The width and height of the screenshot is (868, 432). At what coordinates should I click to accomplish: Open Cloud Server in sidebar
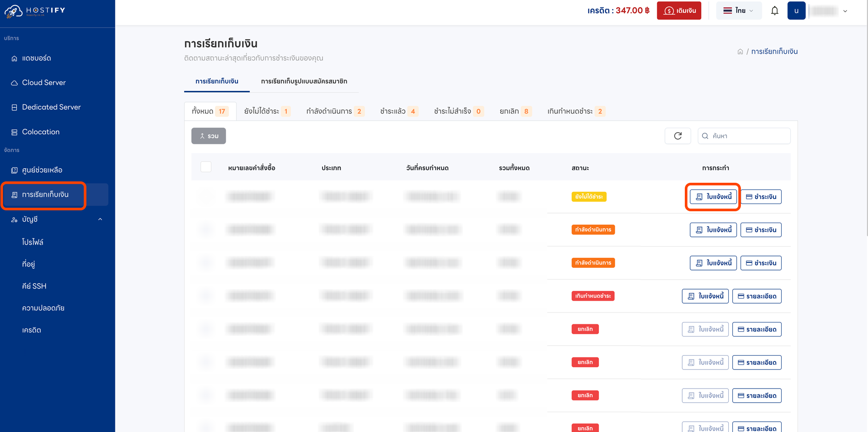(43, 83)
